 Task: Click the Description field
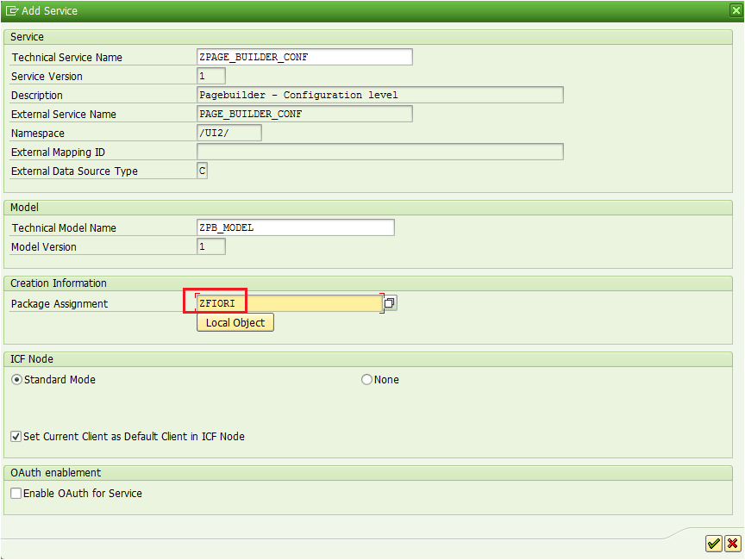pyautogui.click(x=380, y=95)
